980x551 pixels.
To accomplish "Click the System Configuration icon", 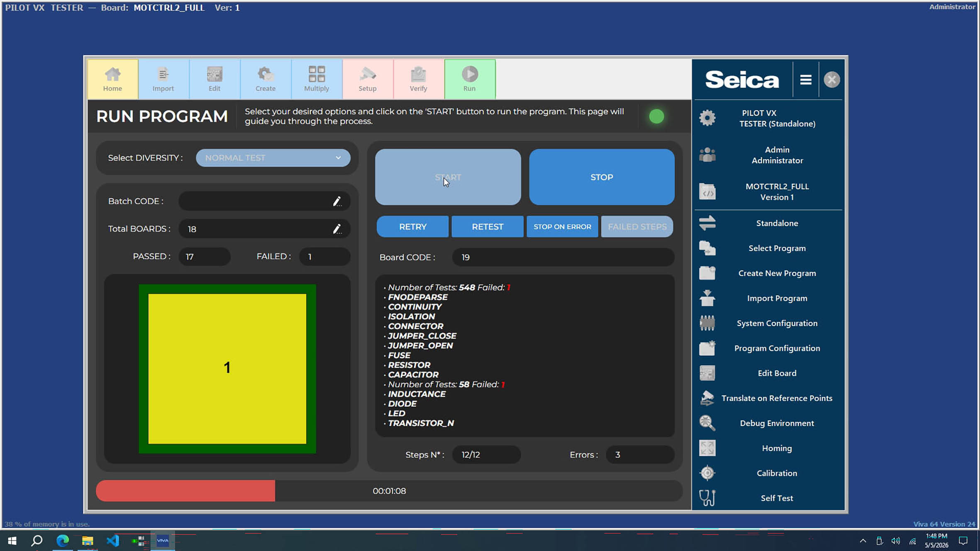I will [x=707, y=323].
